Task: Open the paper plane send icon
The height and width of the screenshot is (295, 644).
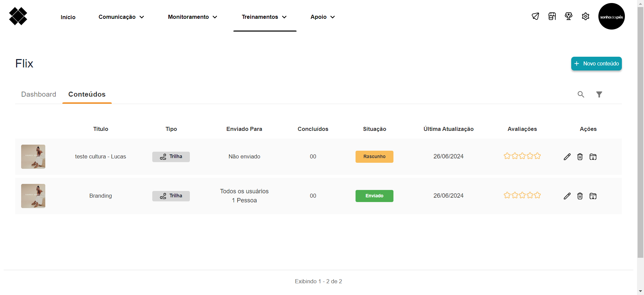Action: tap(535, 16)
